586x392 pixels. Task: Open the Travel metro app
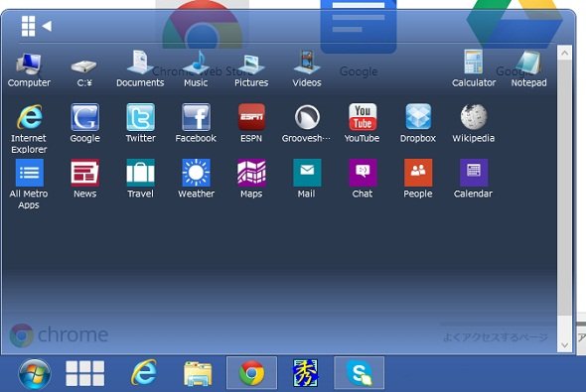coord(140,179)
